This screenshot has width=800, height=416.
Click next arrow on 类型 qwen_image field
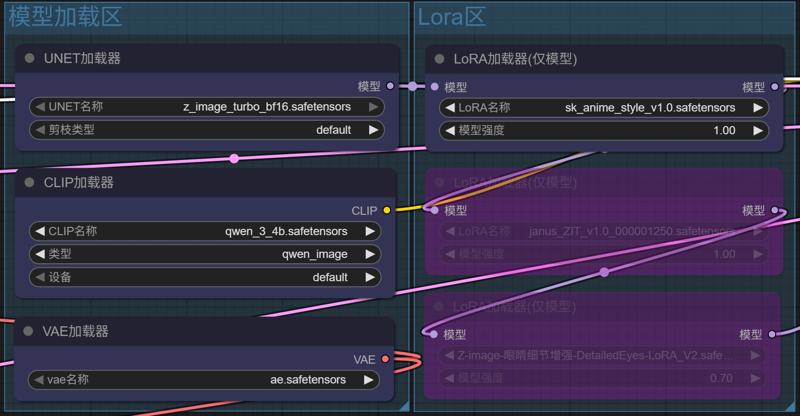tap(370, 254)
